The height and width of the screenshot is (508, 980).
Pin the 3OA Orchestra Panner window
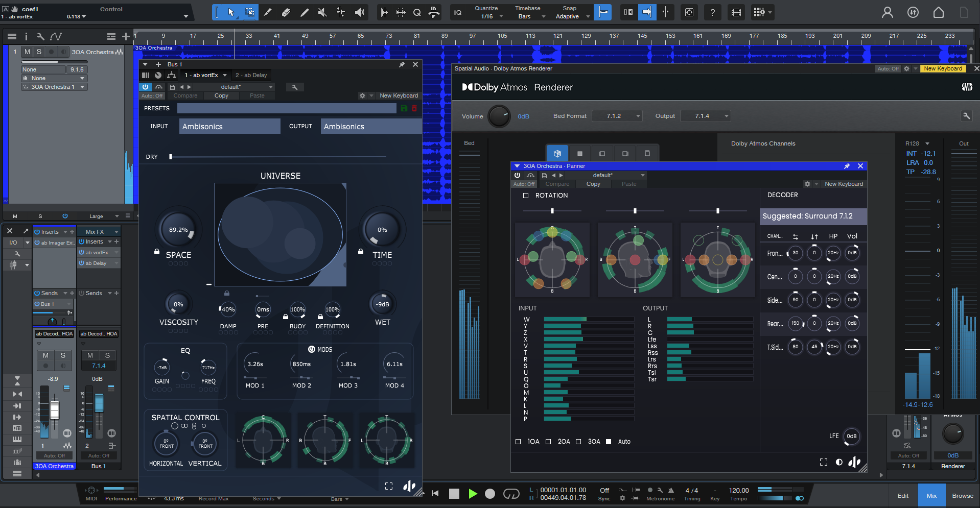847,166
